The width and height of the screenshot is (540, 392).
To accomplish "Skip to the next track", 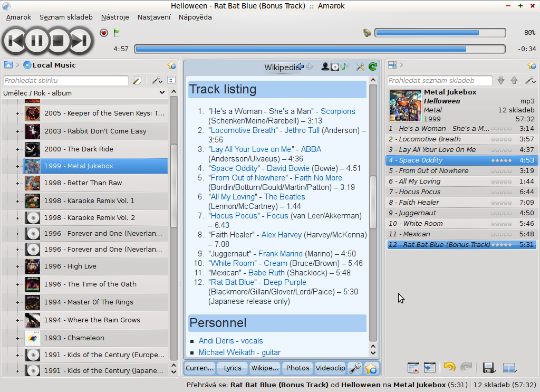I will pyautogui.click(x=81, y=41).
